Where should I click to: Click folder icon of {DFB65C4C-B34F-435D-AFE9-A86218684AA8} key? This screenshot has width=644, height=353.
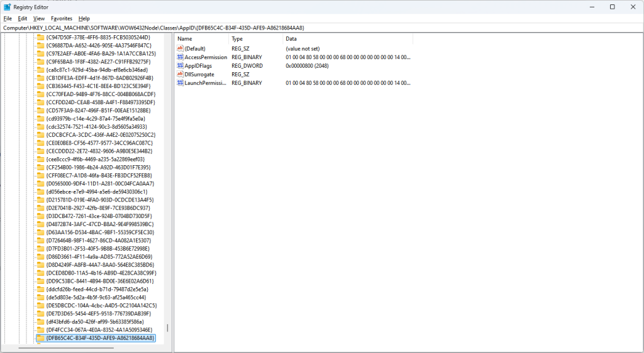coord(40,338)
